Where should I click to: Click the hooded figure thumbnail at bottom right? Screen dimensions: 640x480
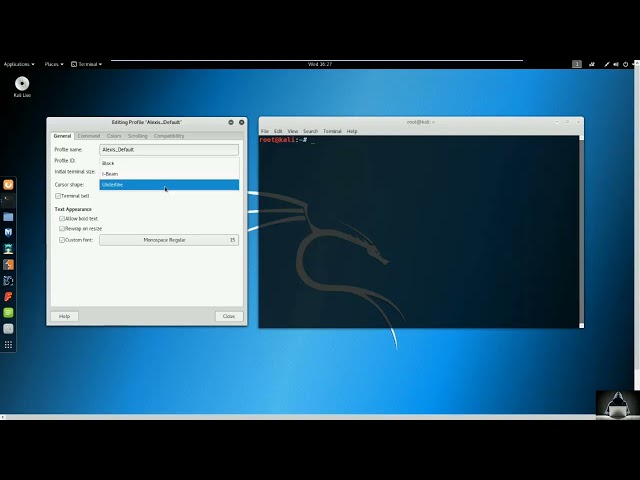[x=618, y=404]
